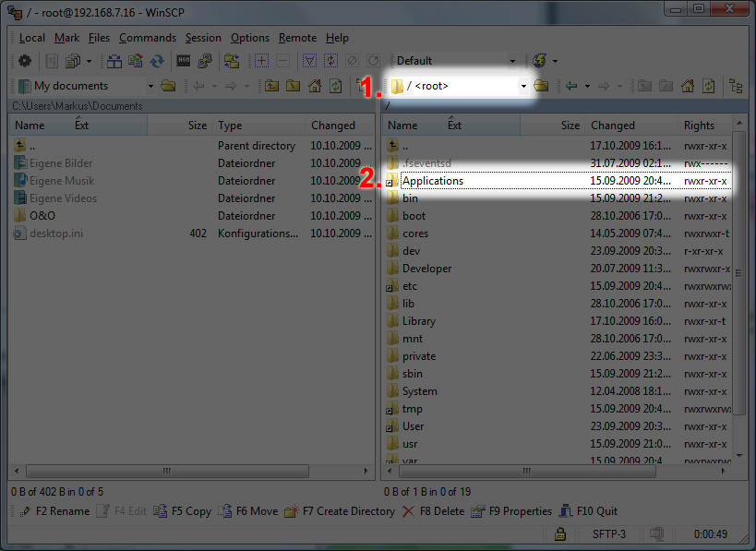Click local Open Directory folder icon
This screenshot has width=756, height=551.
pyautogui.click(x=168, y=86)
